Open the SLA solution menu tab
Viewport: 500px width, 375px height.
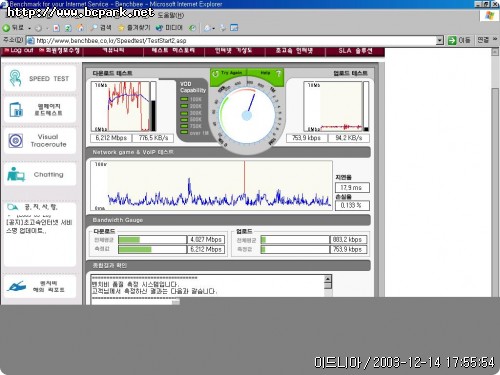(x=355, y=51)
